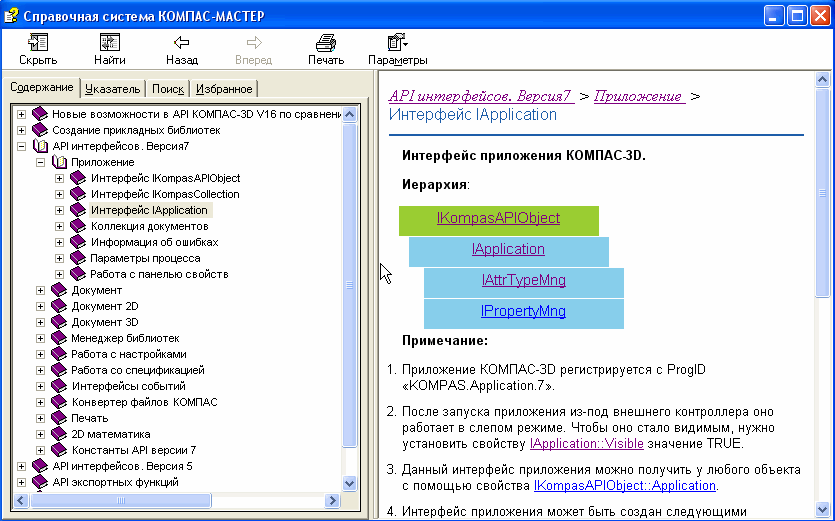Click book icon next to Интерфейс IKompasCollection

click(78, 194)
